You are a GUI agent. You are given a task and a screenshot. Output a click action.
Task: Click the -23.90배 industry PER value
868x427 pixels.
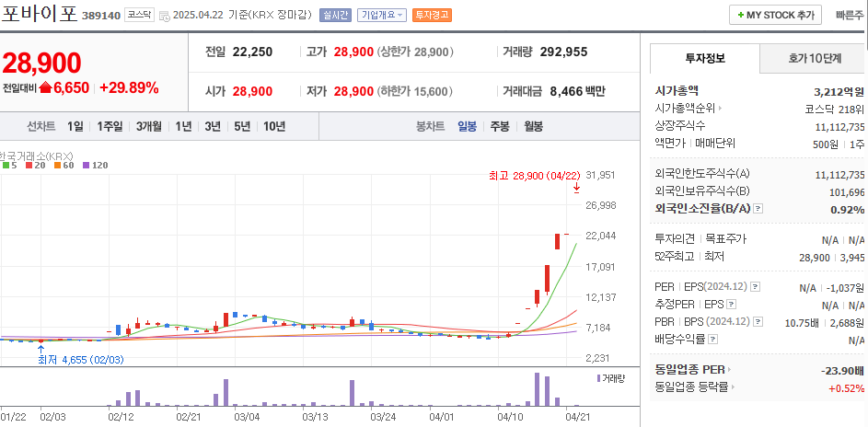click(842, 370)
